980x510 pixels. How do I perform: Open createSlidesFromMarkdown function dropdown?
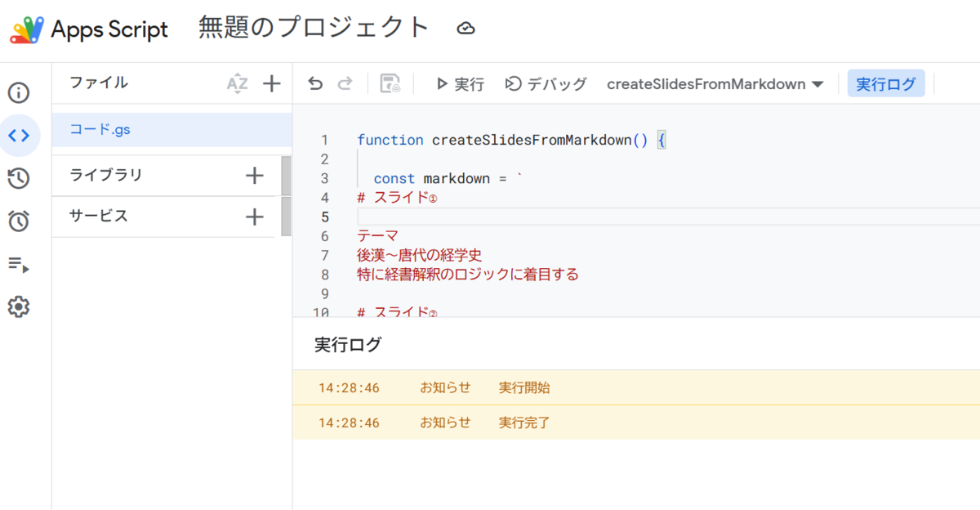tap(715, 83)
